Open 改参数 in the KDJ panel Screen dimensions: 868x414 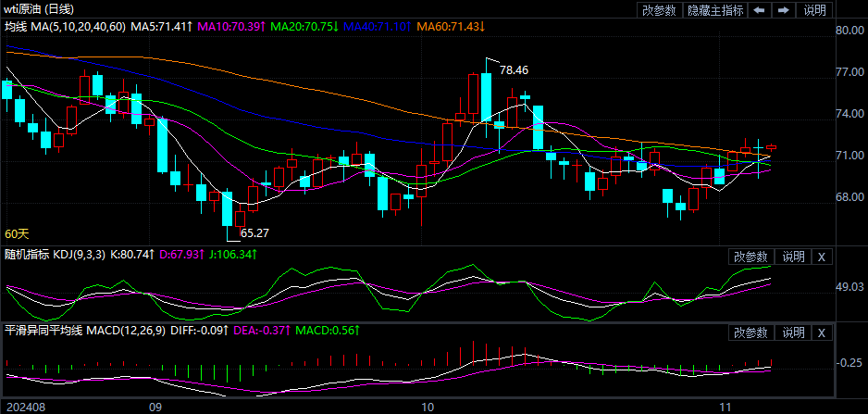click(750, 257)
